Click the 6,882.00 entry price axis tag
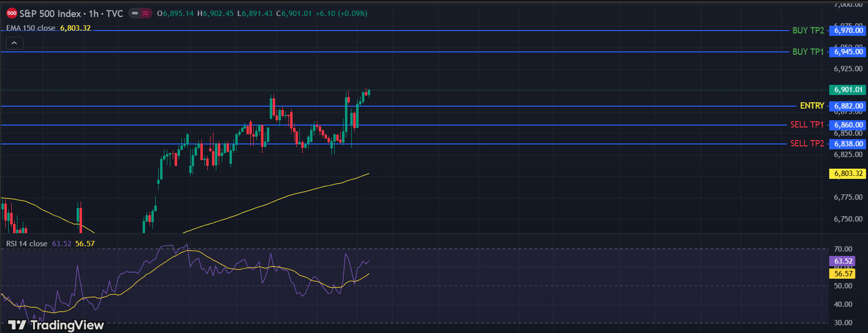 click(848, 106)
